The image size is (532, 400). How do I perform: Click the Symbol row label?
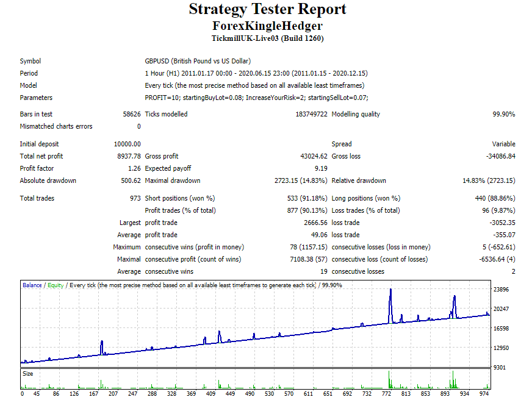(30, 61)
